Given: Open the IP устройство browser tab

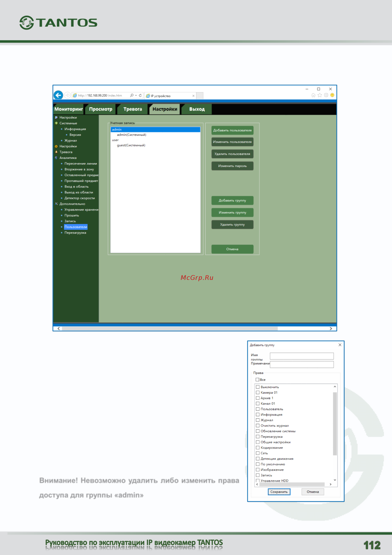Looking at the screenshot, I should click(x=170, y=96).
